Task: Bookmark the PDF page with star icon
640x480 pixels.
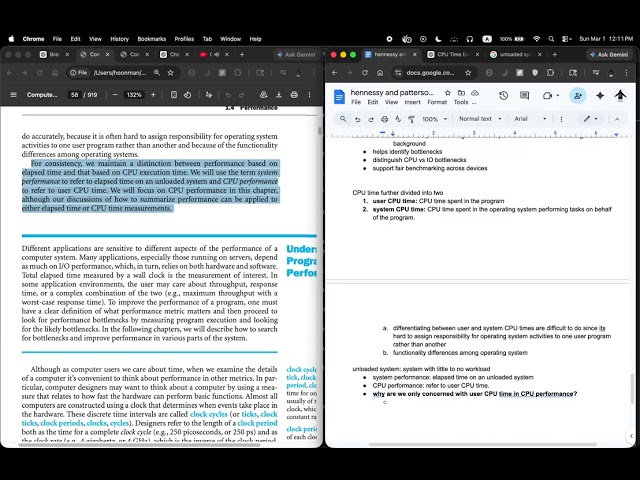Action: coord(171,73)
